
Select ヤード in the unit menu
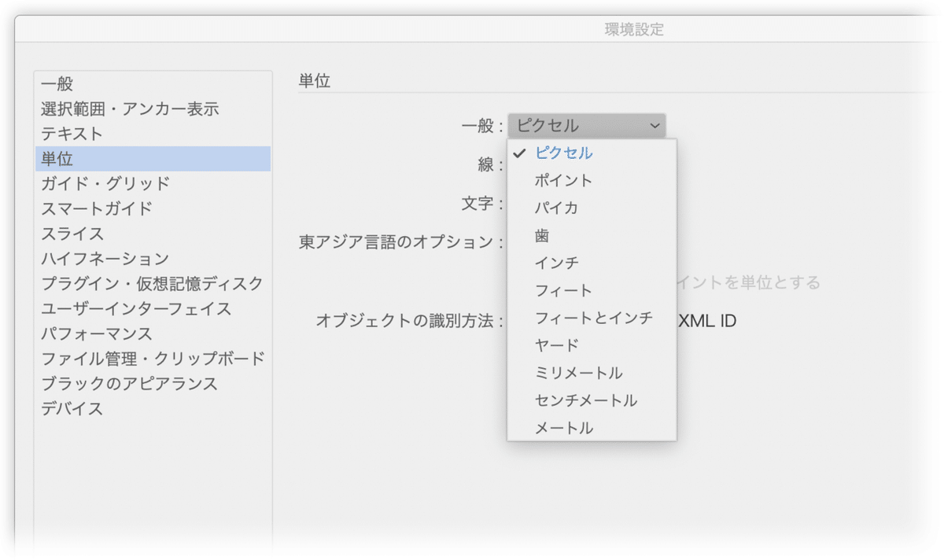tap(556, 346)
